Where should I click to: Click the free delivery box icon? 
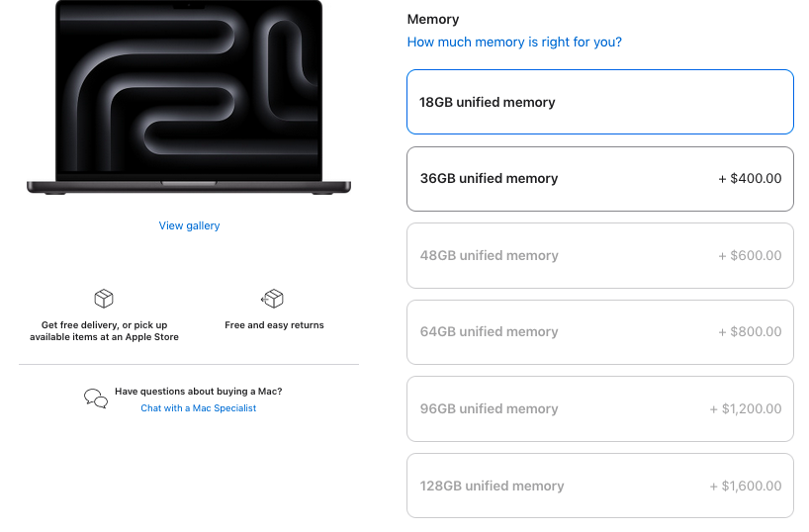[104, 299]
